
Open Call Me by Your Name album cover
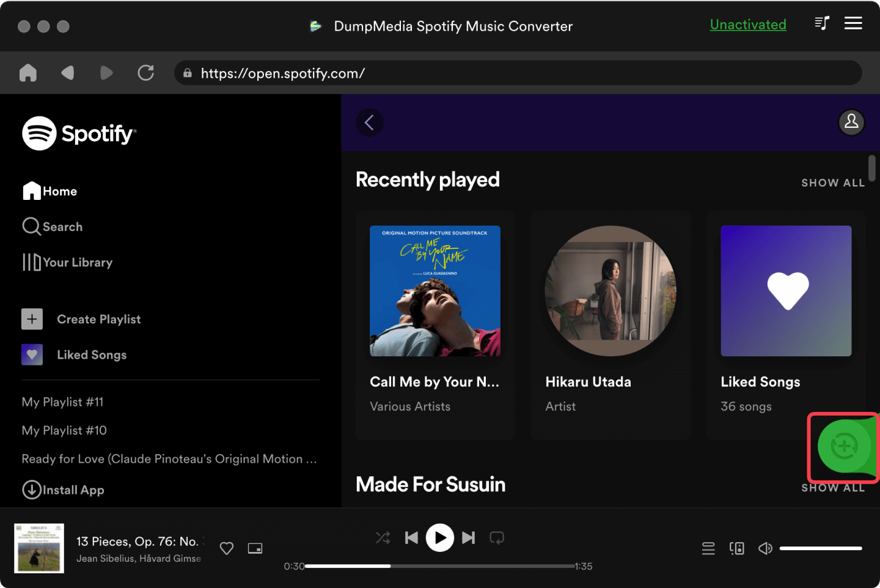click(x=435, y=291)
